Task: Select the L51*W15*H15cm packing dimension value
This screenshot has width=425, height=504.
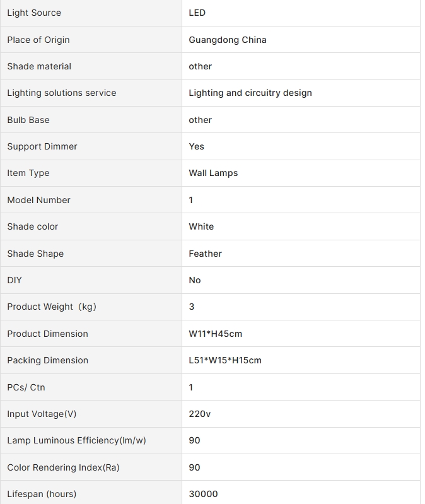Action: (x=225, y=360)
